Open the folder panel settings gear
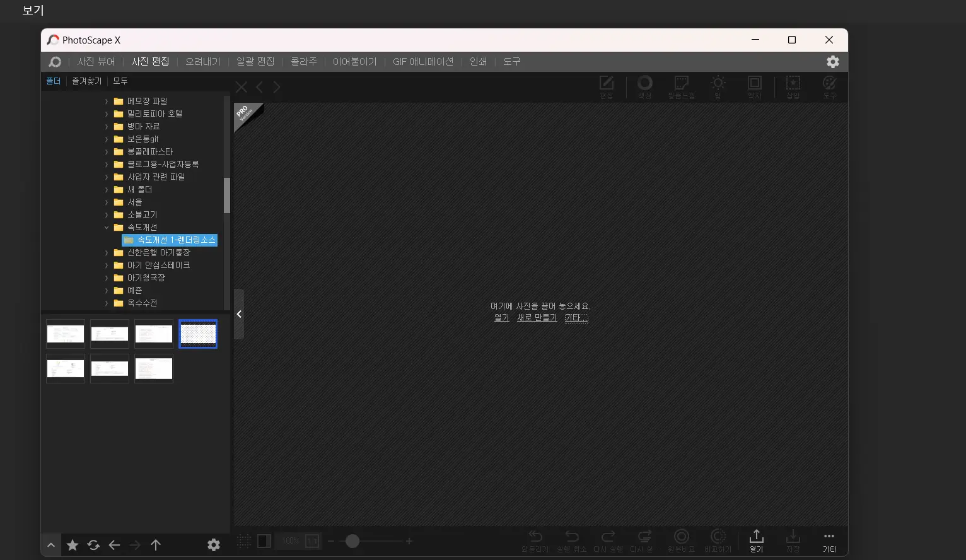Image resolution: width=966 pixels, height=560 pixels. pyautogui.click(x=214, y=545)
